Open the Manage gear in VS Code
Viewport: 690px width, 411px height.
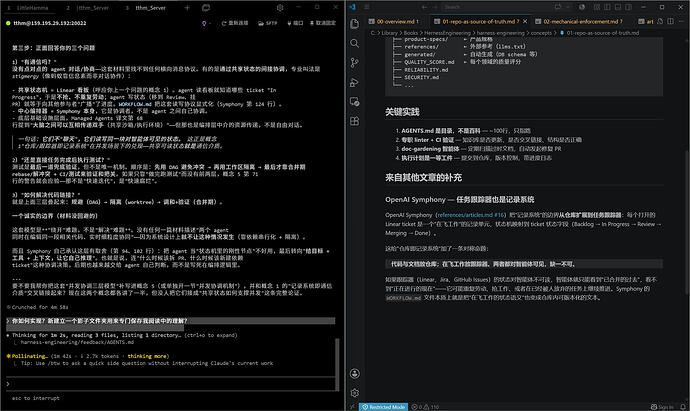click(355, 393)
